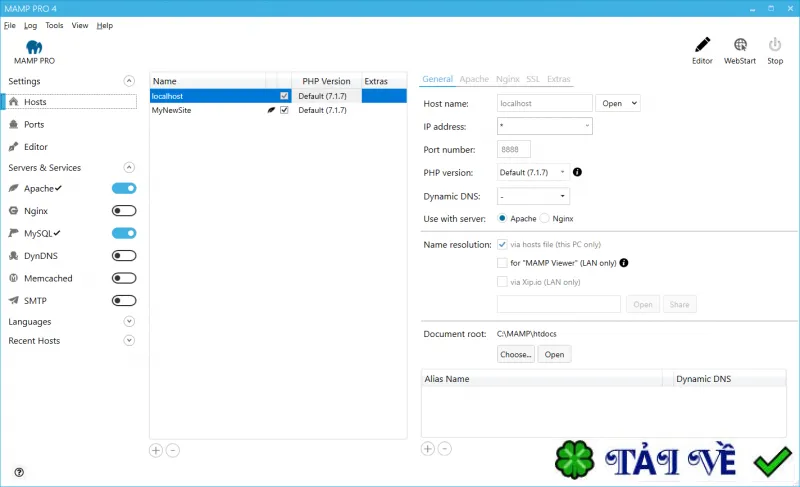Click the Stop power icon
Image resolution: width=800 pixels, height=487 pixels.
[x=774, y=45]
